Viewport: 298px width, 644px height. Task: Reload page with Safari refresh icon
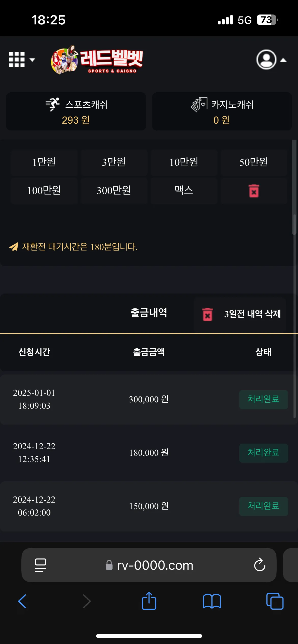click(260, 565)
